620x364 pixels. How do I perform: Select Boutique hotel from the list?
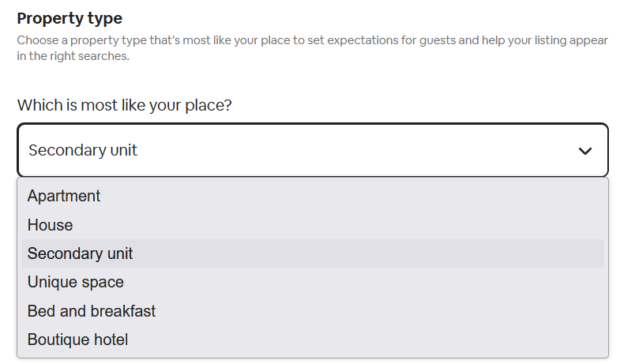77,340
